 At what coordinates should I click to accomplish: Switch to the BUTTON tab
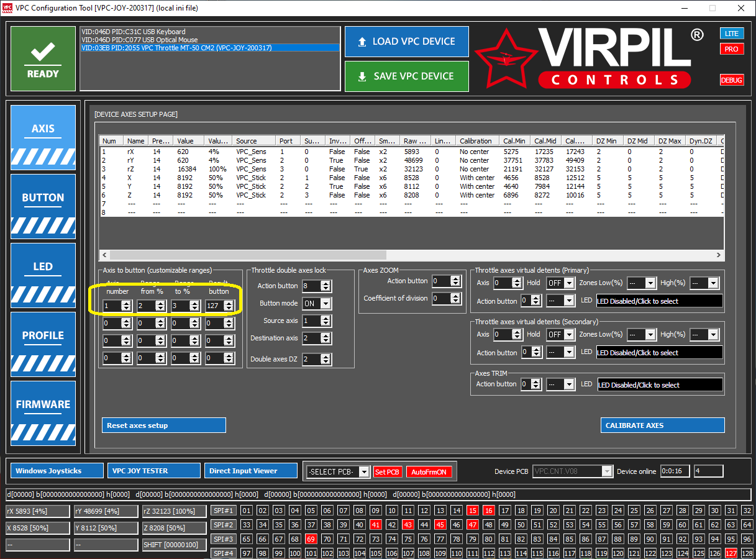coord(43,204)
